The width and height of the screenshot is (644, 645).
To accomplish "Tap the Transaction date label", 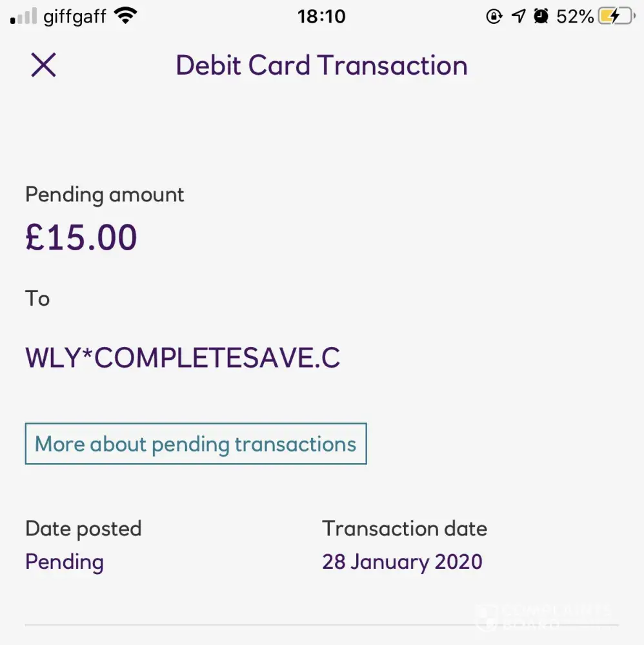I will pyautogui.click(x=405, y=529).
